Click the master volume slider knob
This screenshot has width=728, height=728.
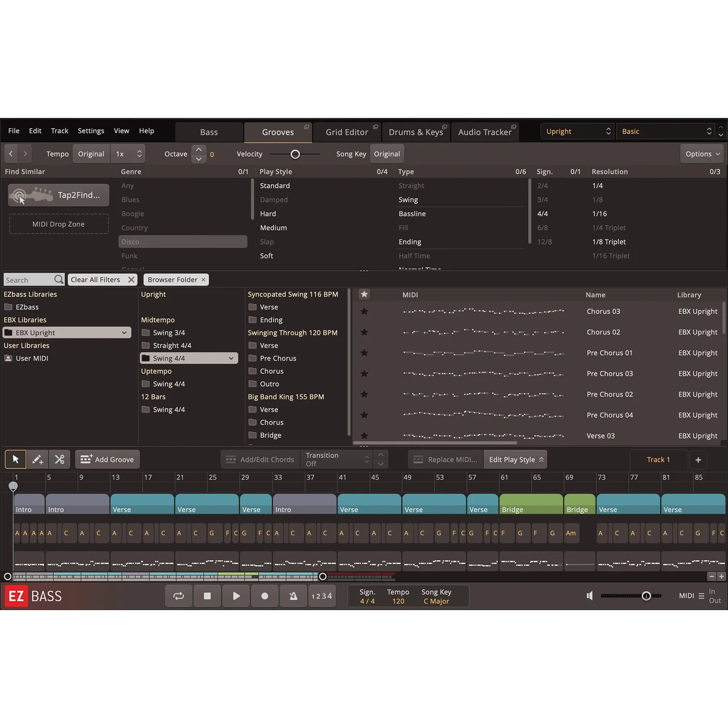tap(646, 596)
